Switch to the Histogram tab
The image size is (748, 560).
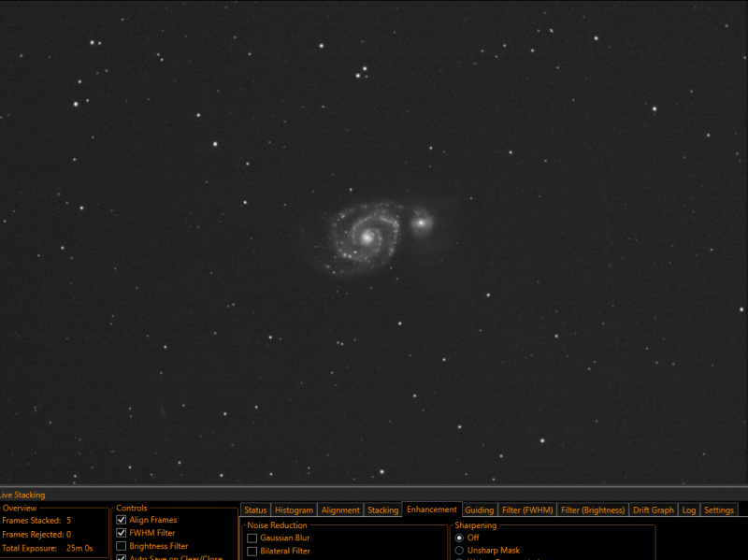[294, 510]
